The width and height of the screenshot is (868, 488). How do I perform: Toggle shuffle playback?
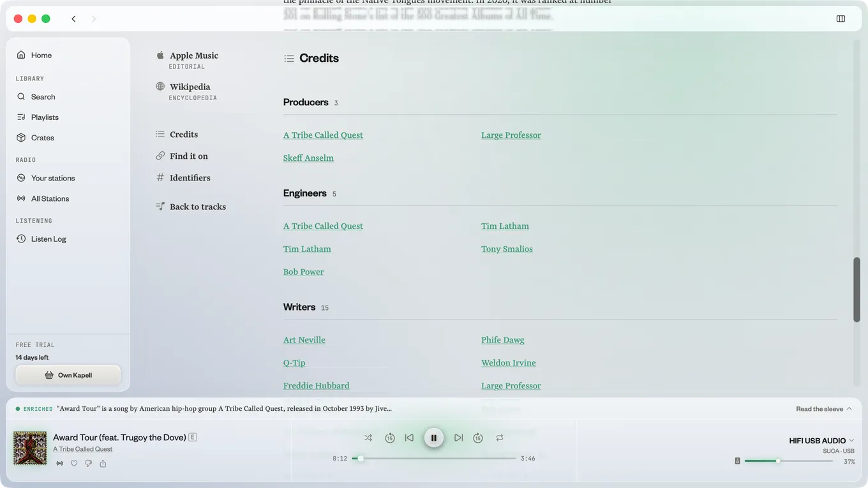point(368,438)
